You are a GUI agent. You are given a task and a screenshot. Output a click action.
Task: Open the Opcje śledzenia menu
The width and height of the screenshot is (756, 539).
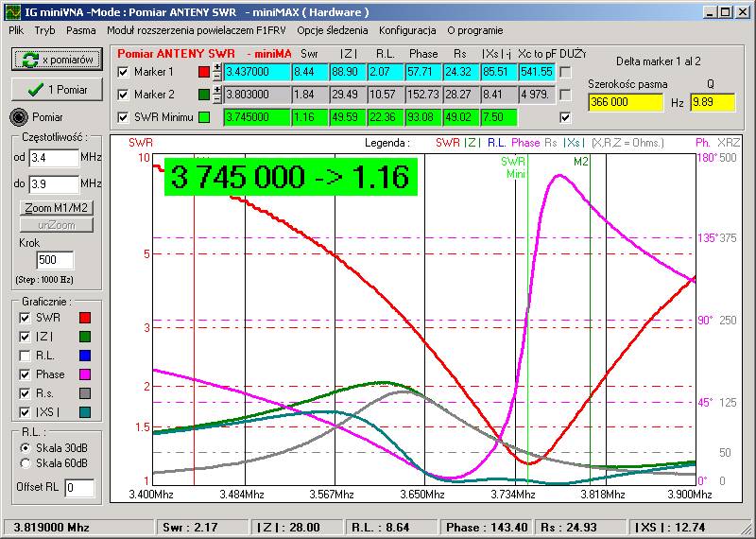(333, 30)
